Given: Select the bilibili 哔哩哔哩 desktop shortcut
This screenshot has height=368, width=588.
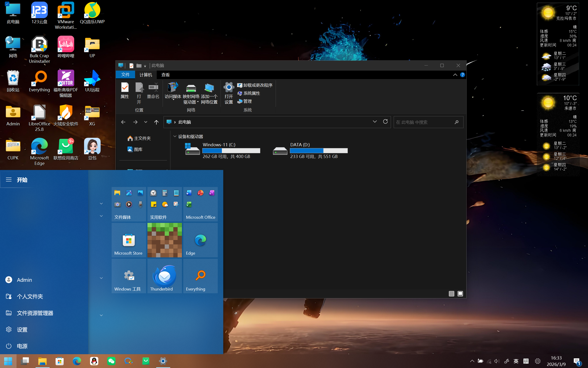Looking at the screenshot, I should tap(66, 47).
